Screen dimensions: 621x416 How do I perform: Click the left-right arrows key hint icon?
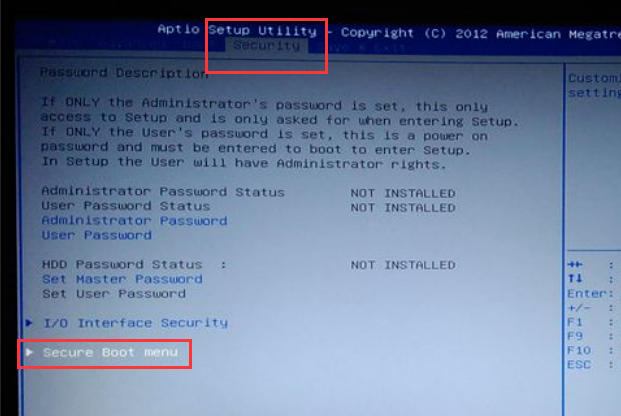click(x=575, y=264)
